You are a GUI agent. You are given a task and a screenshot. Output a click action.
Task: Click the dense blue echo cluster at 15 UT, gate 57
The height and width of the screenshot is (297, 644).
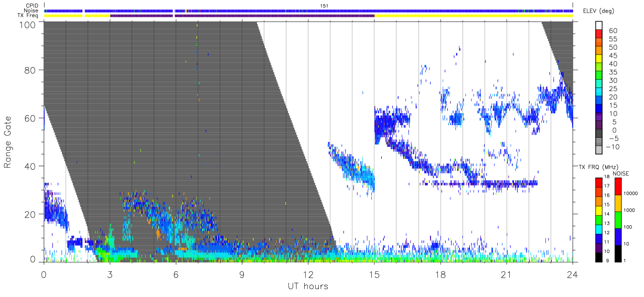tap(385, 125)
